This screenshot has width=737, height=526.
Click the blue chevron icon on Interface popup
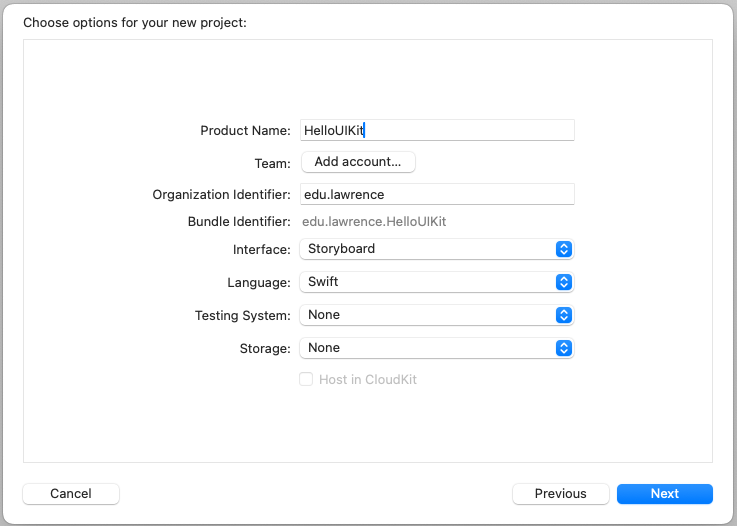tap(564, 249)
